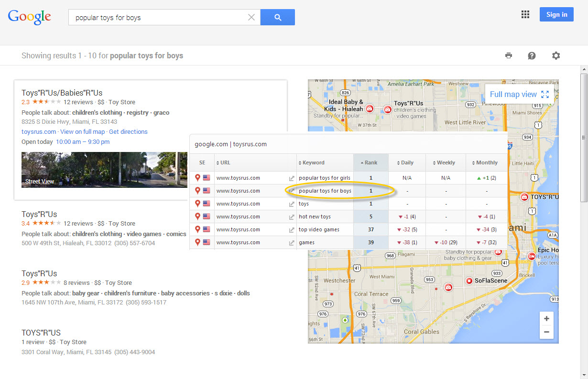Click the blue search magnifier button
Viewport: 588px width, 379px height.
click(277, 18)
